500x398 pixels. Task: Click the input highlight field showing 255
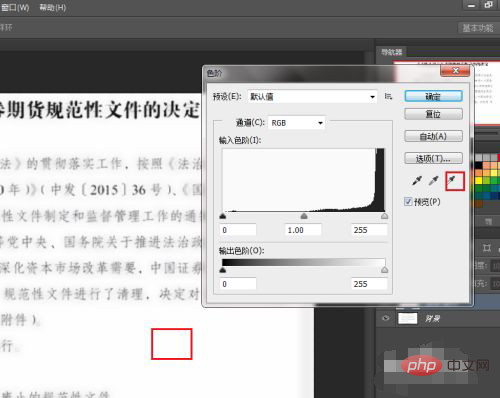(369, 230)
